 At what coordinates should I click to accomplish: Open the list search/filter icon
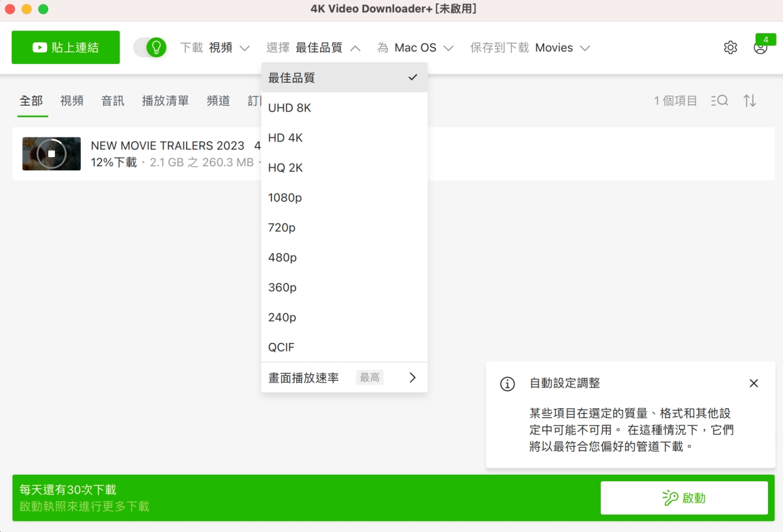[720, 100]
